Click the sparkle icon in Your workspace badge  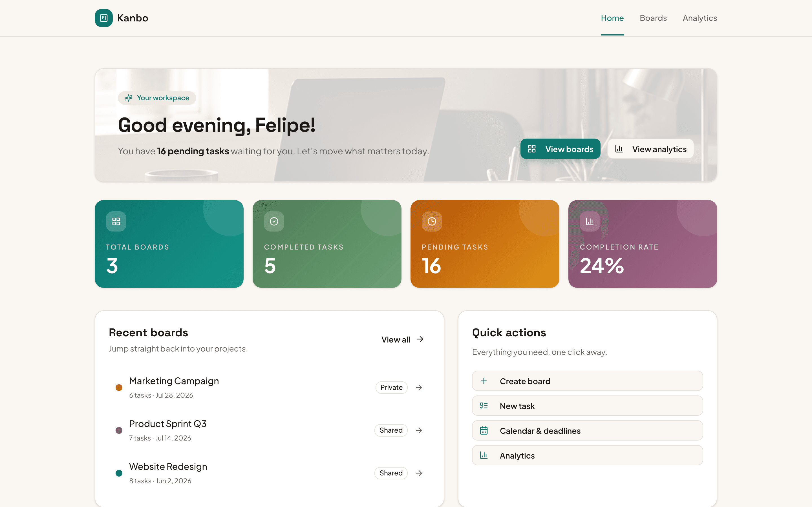[x=129, y=98]
